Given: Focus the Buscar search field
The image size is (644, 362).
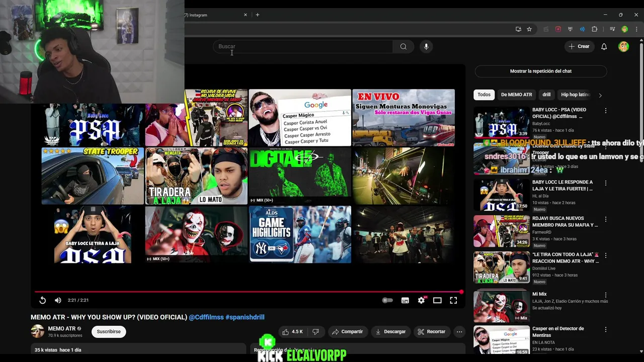Looking at the screenshot, I should click(x=303, y=46).
